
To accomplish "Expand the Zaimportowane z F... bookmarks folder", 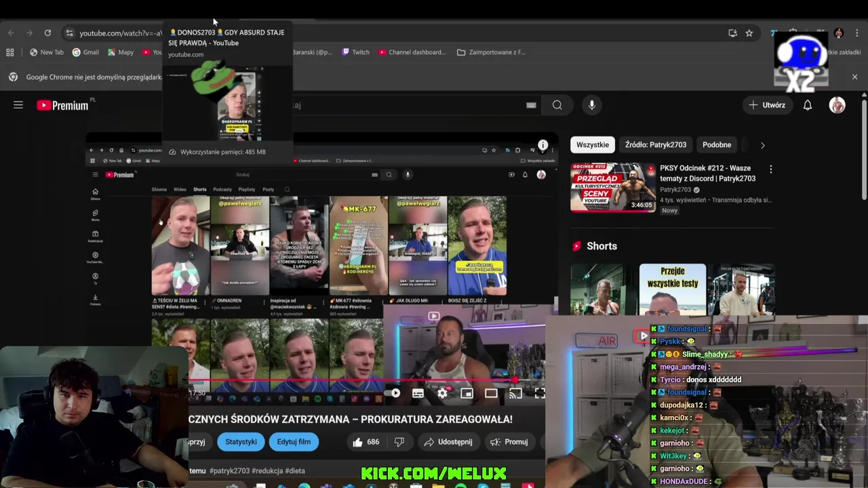I will click(x=491, y=52).
